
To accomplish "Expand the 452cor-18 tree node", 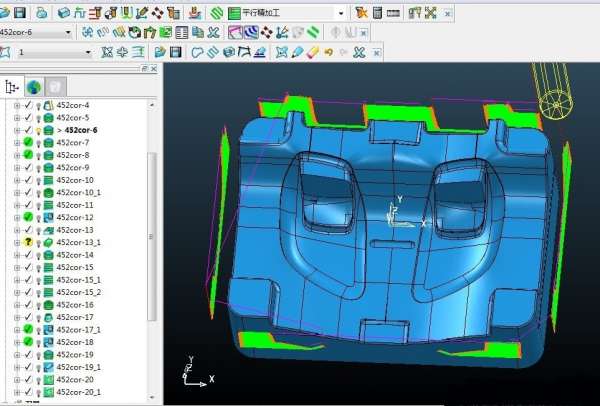I will 16,342.
